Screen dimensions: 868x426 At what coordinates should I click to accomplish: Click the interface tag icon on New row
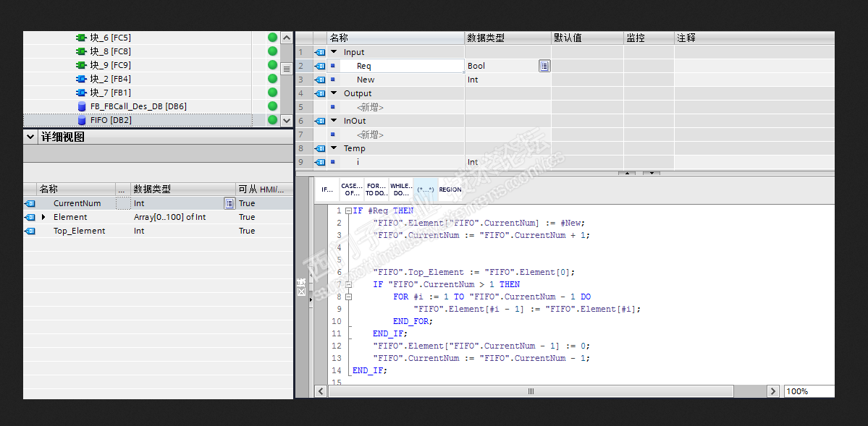[x=320, y=80]
